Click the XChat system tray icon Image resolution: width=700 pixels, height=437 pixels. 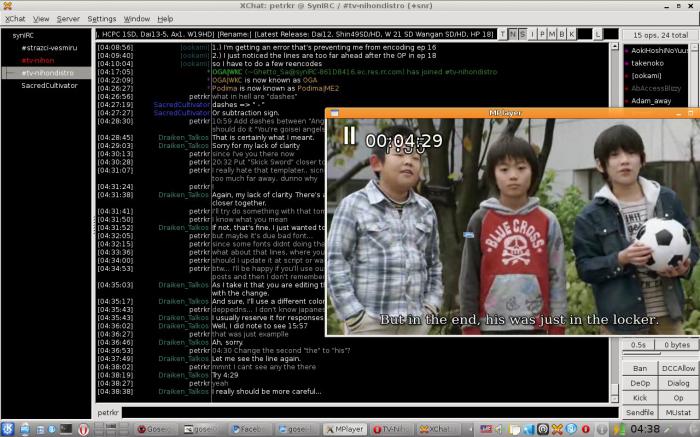[x=557, y=429]
